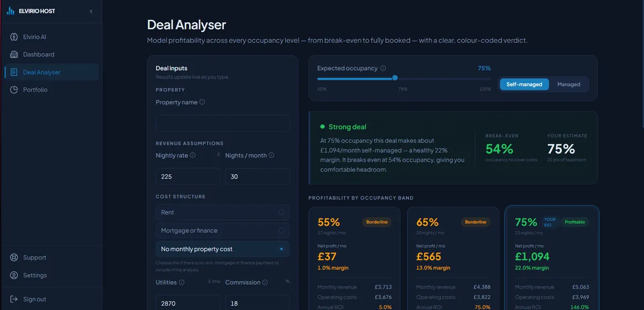Viewport: 644px width, 310px height.
Task: Open Settings from the sidebar
Action: pyautogui.click(x=52, y=276)
